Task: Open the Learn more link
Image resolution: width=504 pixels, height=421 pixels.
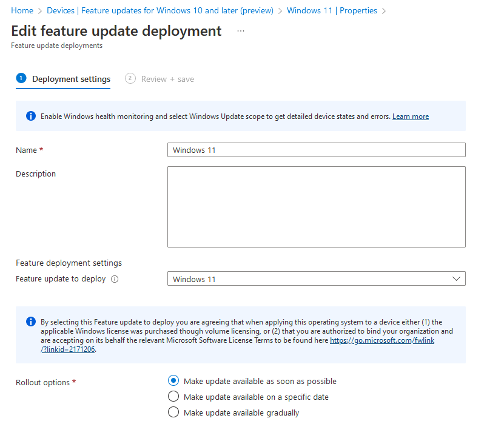Action: [x=411, y=116]
